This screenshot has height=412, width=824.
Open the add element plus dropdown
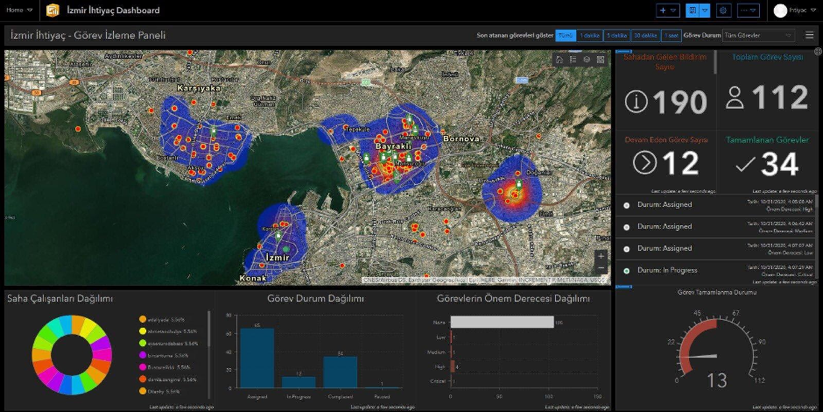pos(668,10)
